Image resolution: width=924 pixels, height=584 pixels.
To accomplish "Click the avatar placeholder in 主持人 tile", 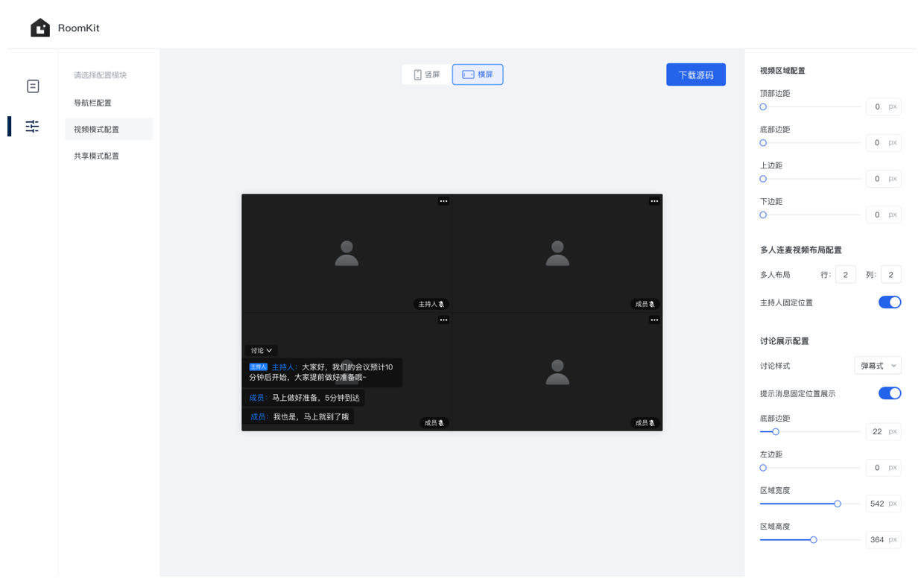I will coord(346,253).
